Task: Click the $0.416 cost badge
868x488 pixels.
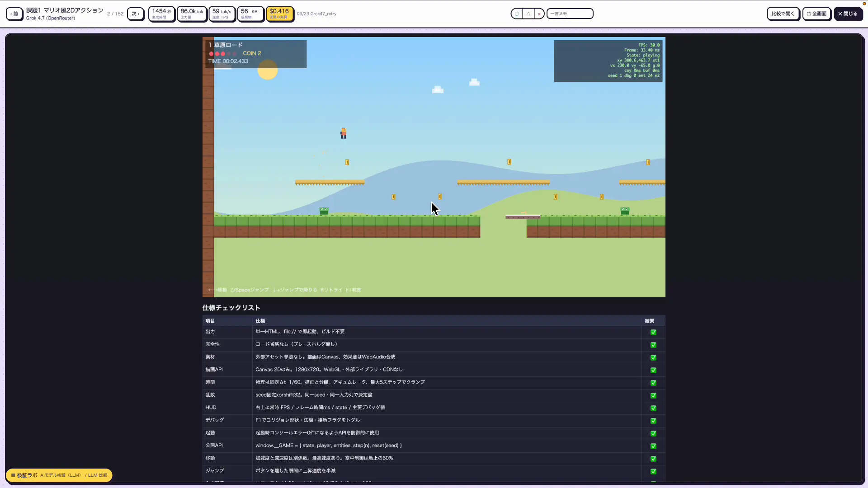Action: pos(279,14)
